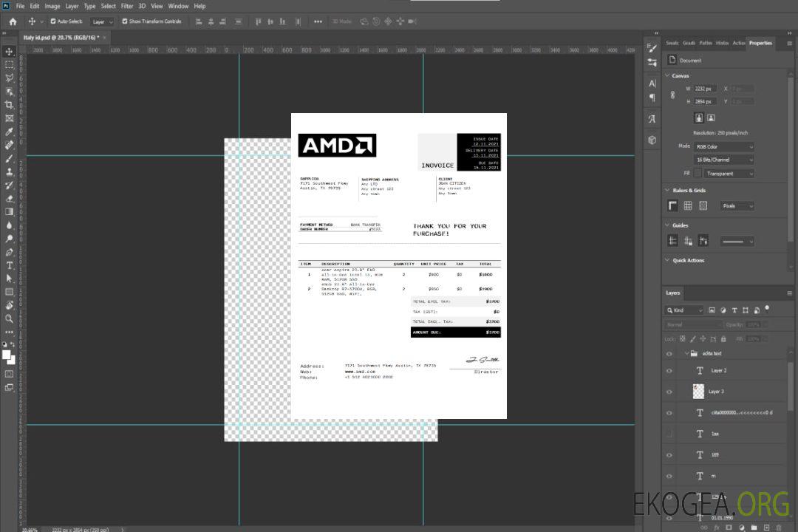The width and height of the screenshot is (798, 532).
Task: Select the Healing Brush tool
Action: click(9, 145)
